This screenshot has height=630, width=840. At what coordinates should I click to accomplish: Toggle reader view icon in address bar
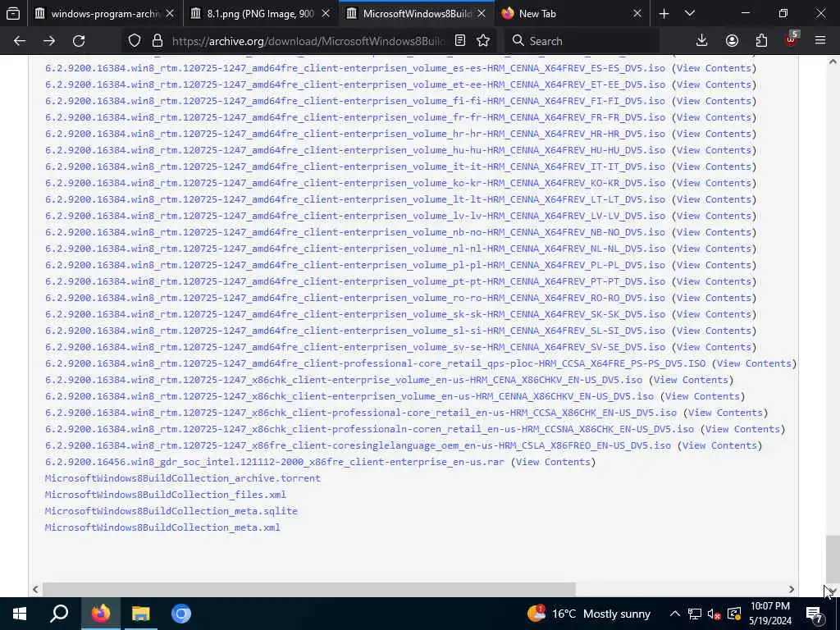[x=459, y=41]
